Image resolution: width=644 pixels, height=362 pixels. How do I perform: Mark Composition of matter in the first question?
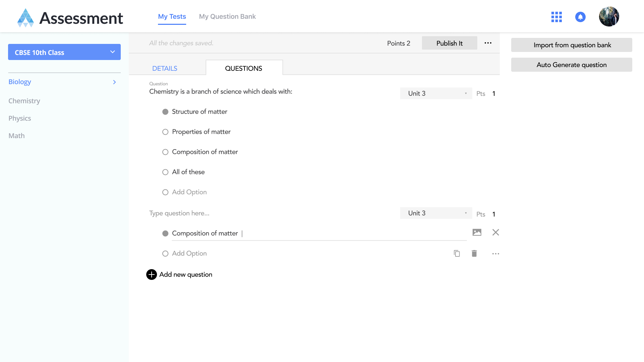point(165,152)
